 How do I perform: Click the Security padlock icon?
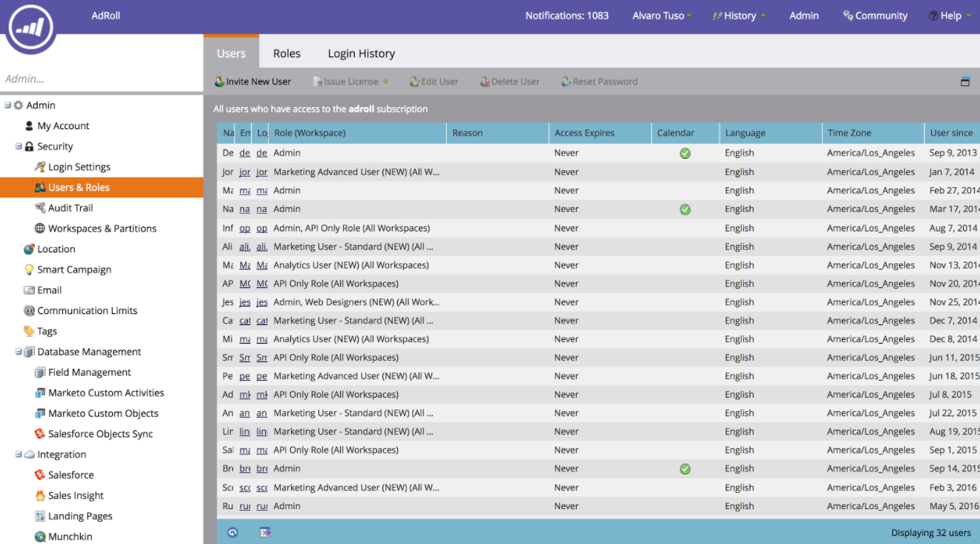(29, 147)
